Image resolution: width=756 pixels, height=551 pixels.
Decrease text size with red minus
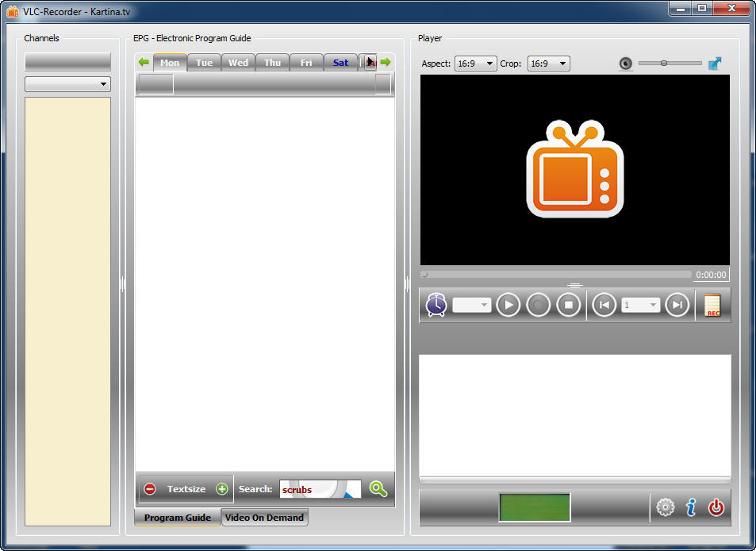point(150,489)
